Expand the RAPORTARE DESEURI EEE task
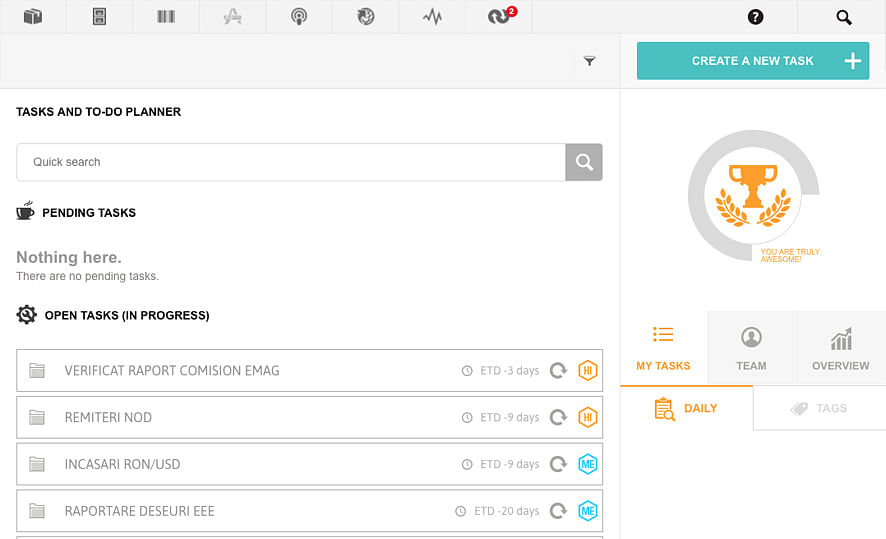The image size is (886, 539). pyautogui.click(x=139, y=511)
